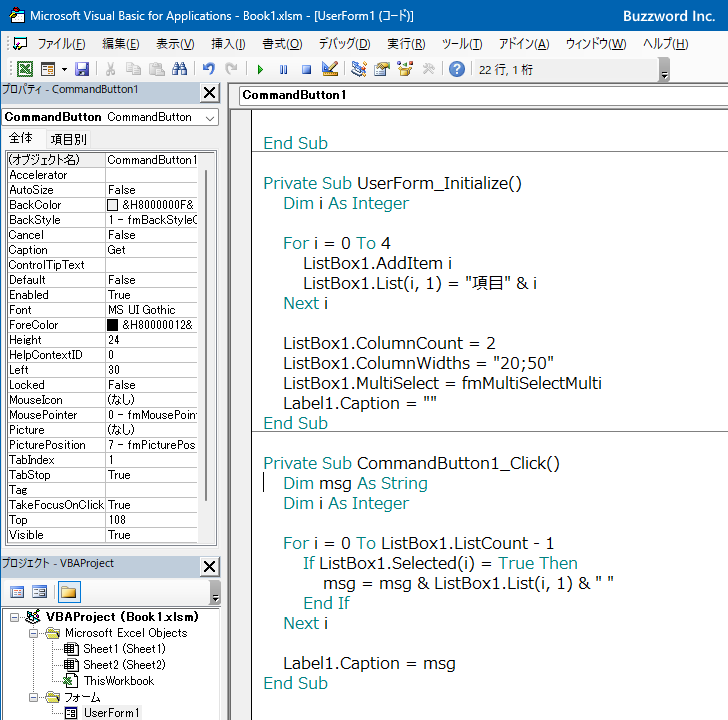Click the View Code icon in project pane
This screenshot has width=728, height=720.
[x=17, y=592]
